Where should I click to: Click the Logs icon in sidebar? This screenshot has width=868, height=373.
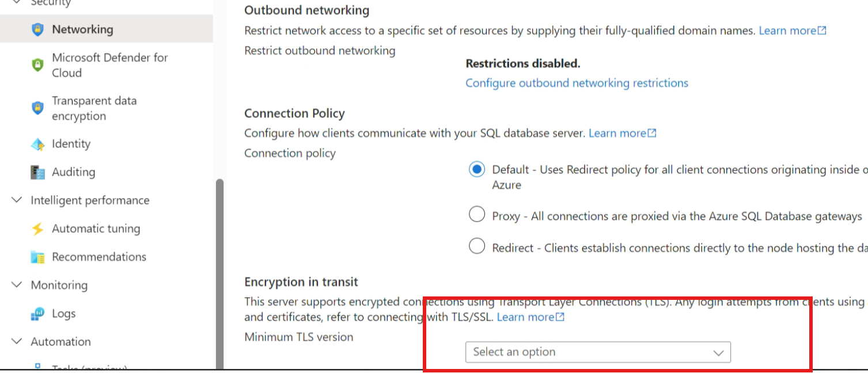[37, 314]
